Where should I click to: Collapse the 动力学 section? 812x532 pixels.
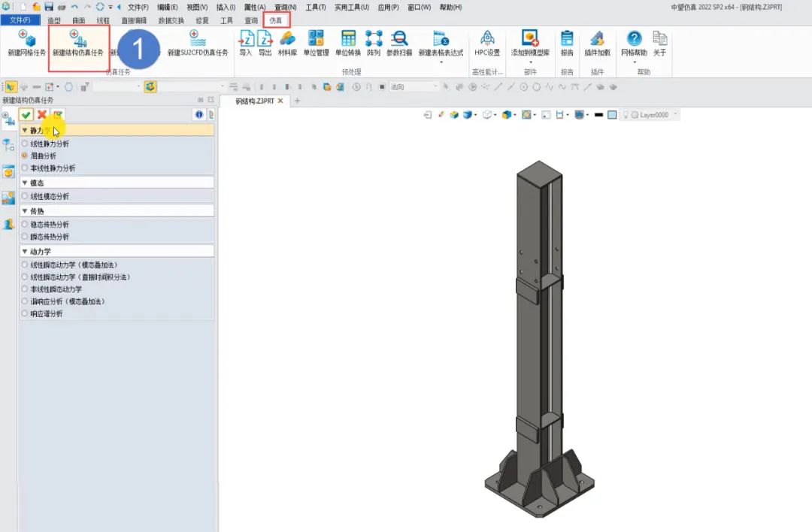pos(25,251)
